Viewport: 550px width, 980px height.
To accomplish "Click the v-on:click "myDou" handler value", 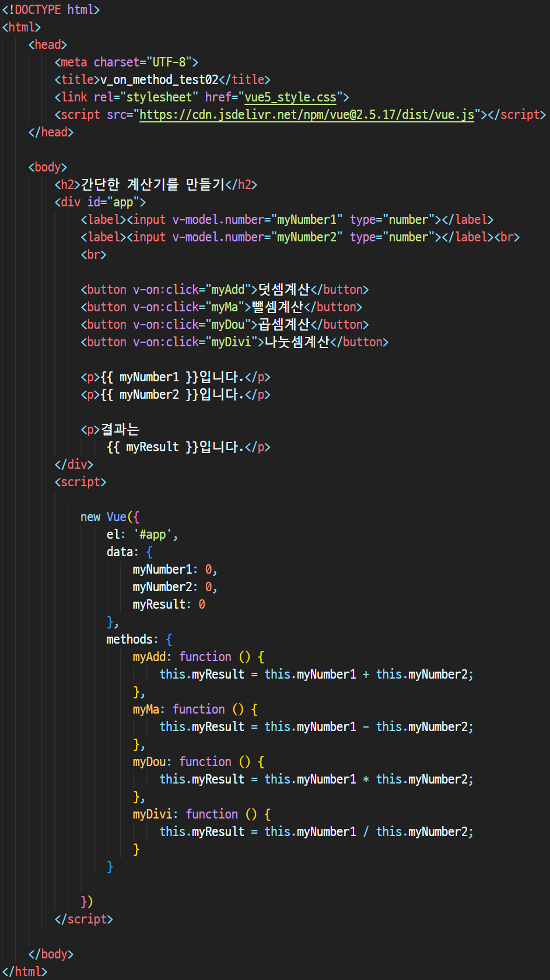I will point(228,325).
